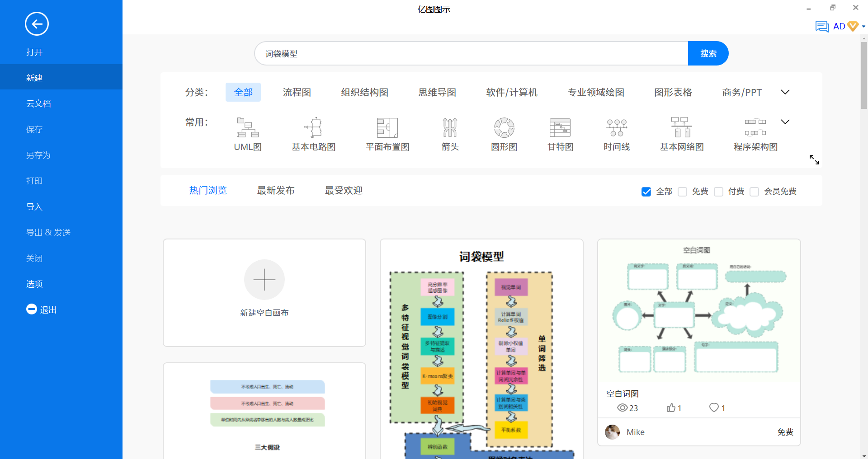868x459 pixels.
Task: Check the 全部 filter checkbox
Action: 646,192
